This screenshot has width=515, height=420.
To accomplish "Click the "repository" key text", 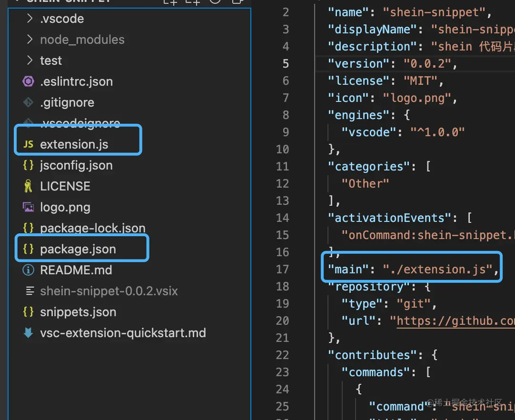I will coord(369,287).
